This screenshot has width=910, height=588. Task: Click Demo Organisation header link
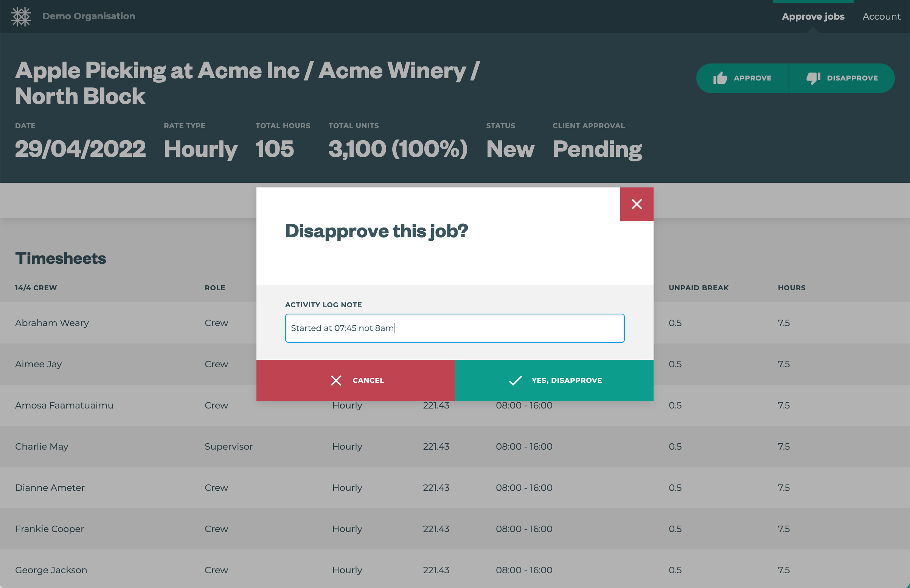pos(89,16)
